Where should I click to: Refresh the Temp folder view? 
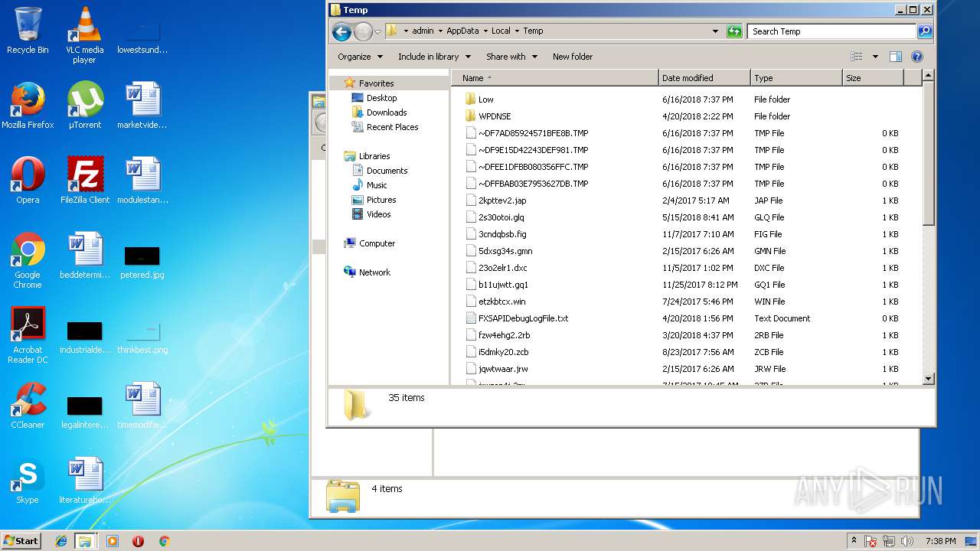(x=734, y=31)
